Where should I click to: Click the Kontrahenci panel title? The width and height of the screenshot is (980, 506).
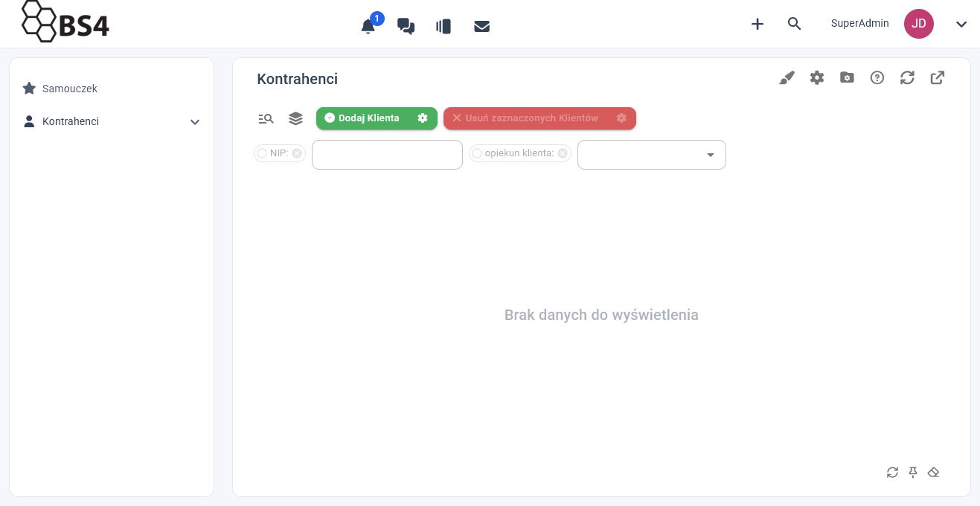tap(297, 79)
